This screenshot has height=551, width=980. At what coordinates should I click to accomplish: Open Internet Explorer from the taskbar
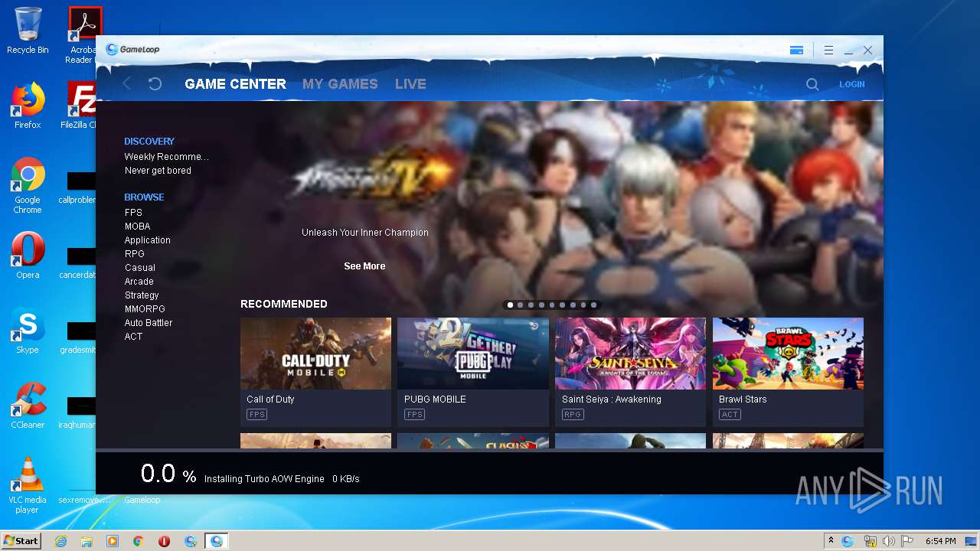pyautogui.click(x=60, y=541)
